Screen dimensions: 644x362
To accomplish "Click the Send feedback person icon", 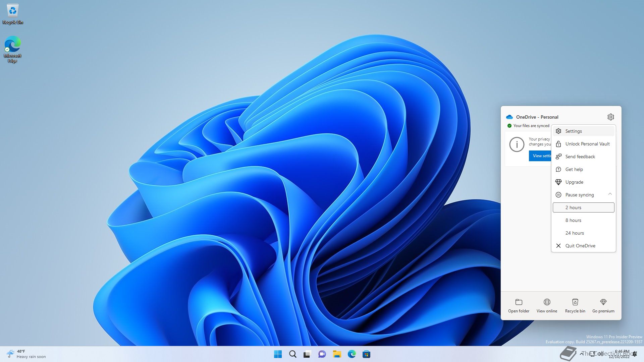I will click(x=558, y=157).
